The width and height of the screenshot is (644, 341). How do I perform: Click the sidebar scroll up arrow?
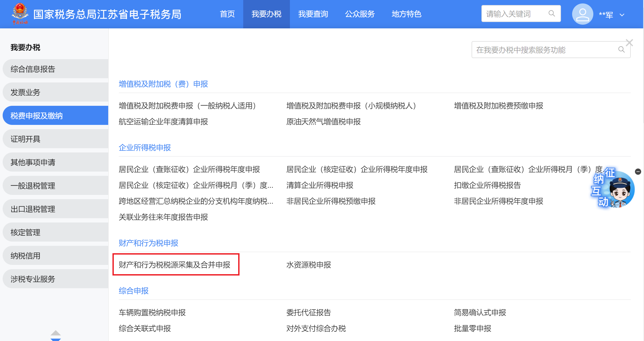tap(55, 333)
